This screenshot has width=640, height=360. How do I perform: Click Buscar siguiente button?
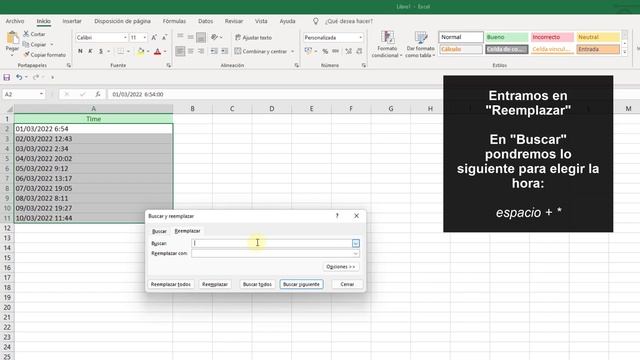click(x=302, y=284)
